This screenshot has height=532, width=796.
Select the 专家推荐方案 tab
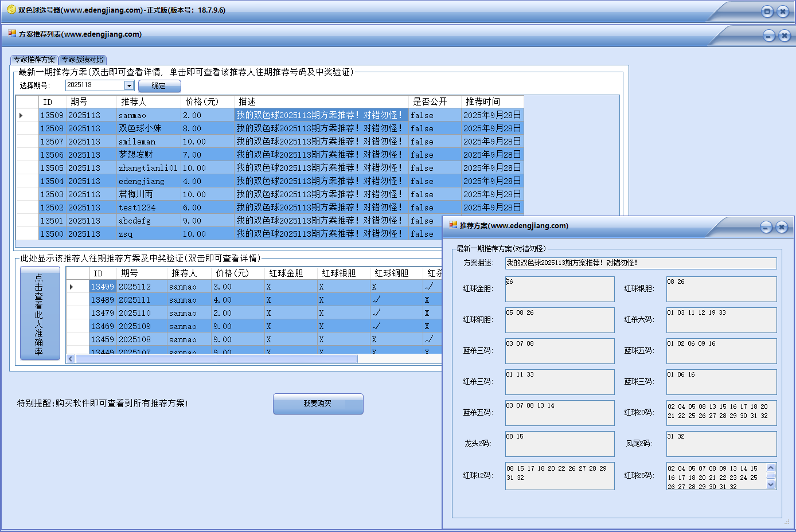(34, 60)
